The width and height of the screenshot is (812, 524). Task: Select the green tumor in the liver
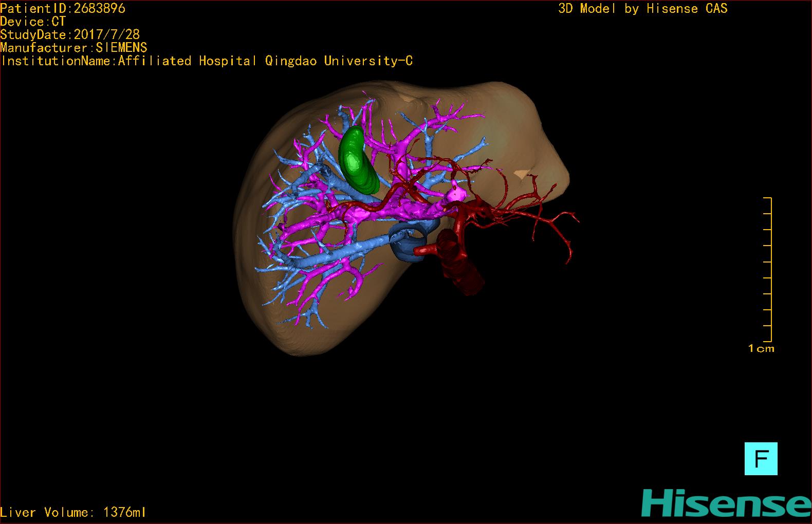[x=356, y=161]
